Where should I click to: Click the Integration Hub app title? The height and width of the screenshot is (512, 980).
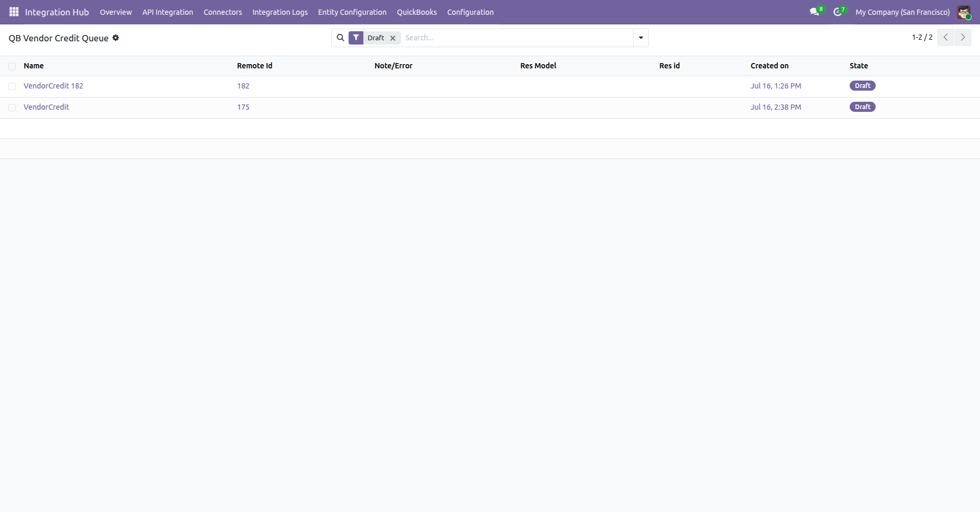tap(57, 12)
